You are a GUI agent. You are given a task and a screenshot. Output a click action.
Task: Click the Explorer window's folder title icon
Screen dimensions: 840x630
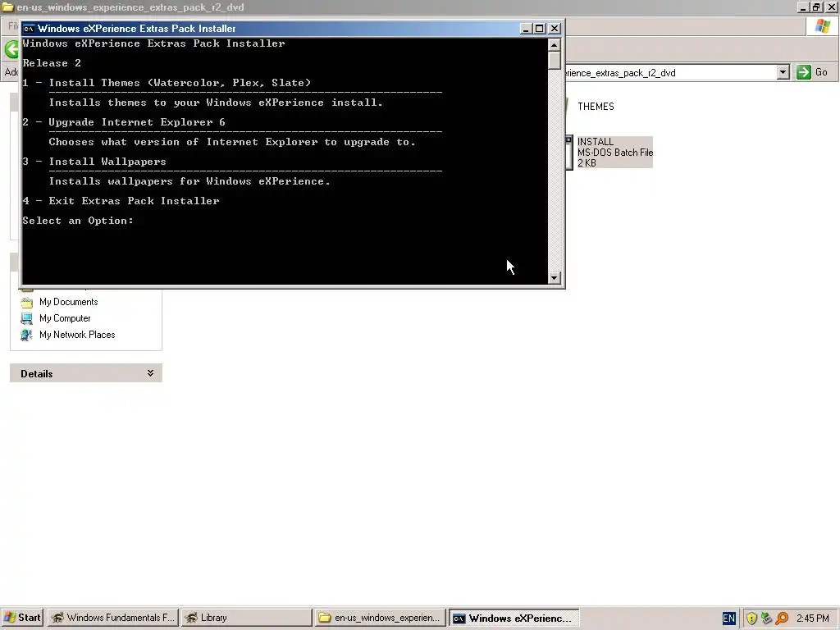coord(7,7)
